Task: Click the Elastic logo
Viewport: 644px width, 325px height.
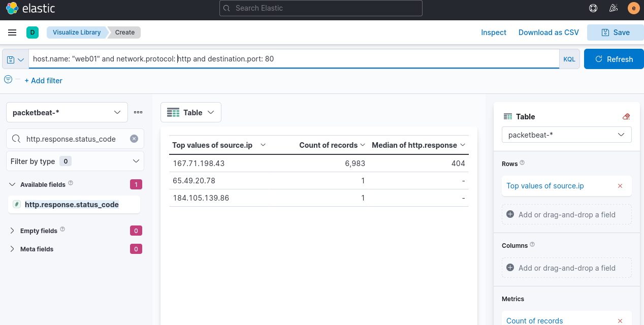Action: pyautogui.click(x=30, y=9)
